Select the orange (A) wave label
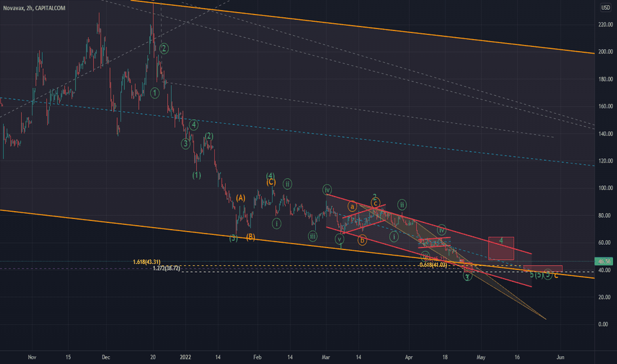Screen dimensions: 617x364 (x=241, y=198)
